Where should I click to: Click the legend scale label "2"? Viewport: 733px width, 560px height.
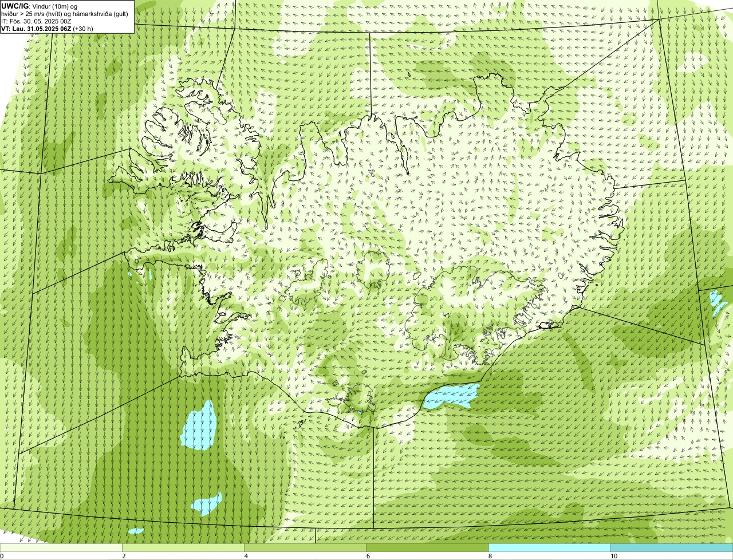pyautogui.click(x=124, y=556)
